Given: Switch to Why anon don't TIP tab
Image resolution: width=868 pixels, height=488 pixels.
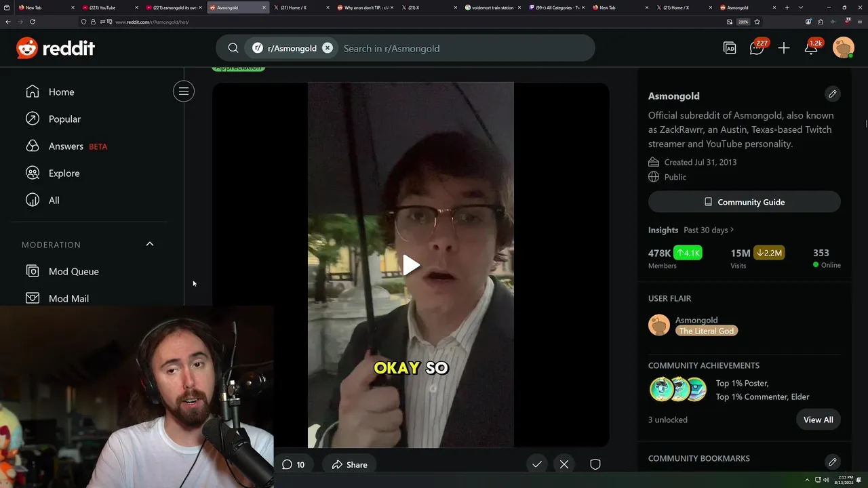Looking at the screenshot, I should click(x=363, y=7).
